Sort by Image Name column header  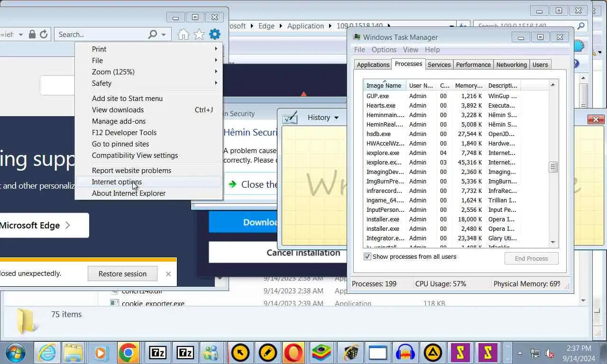point(385,85)
